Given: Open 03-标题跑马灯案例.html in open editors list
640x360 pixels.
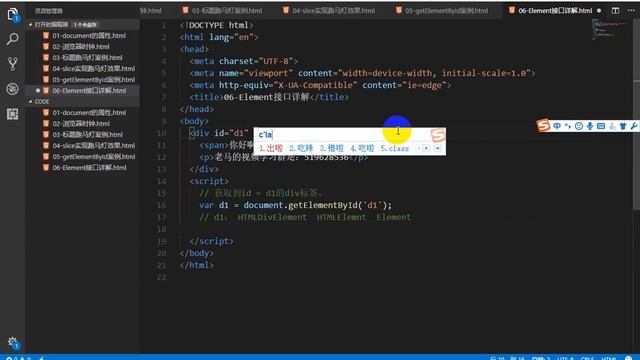Looking at the screenshot, I should (x=82, y=58).
